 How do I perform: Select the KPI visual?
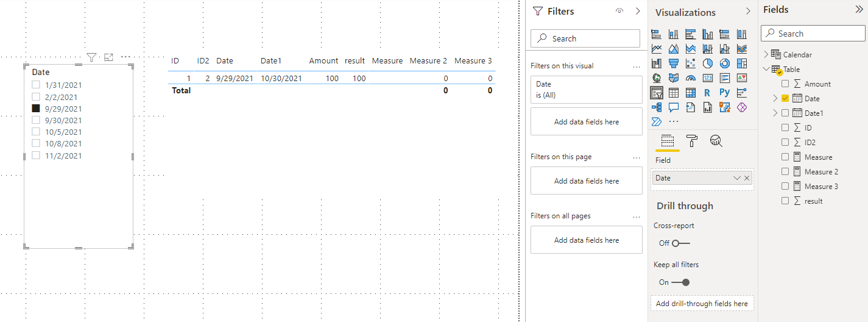[x=742, y=78]
